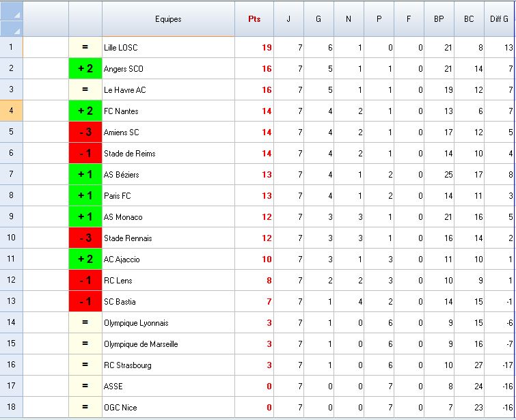This screenshot has height=420, width=516.
Task: Select RC Strasbourg's goal difference cell
Action: coord(500,365)
